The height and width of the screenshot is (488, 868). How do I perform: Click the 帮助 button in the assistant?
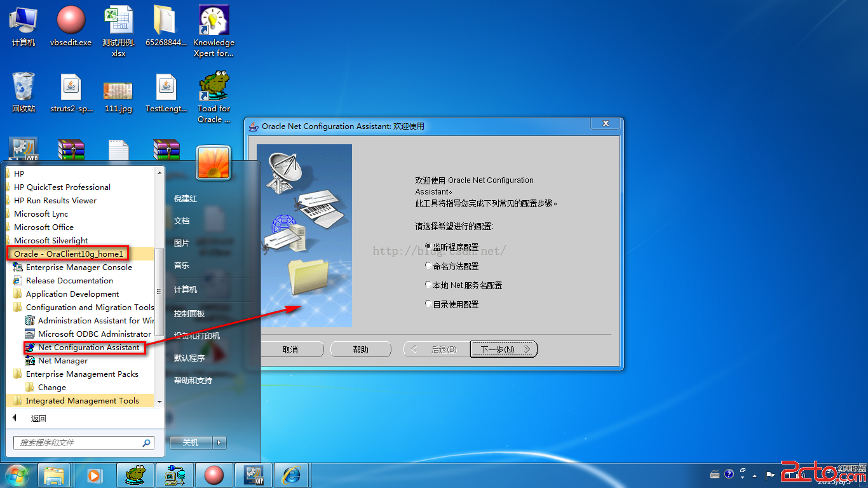[360, 349]
